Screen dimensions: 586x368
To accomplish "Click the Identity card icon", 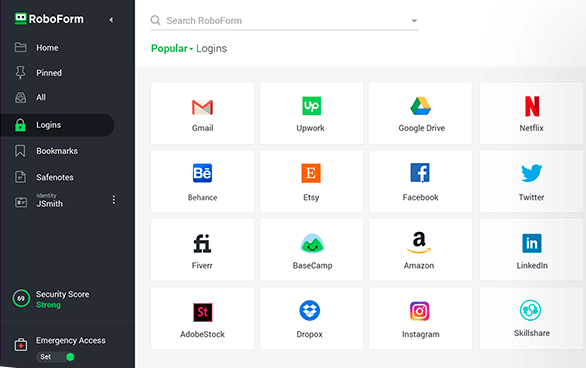I will 21,202.
